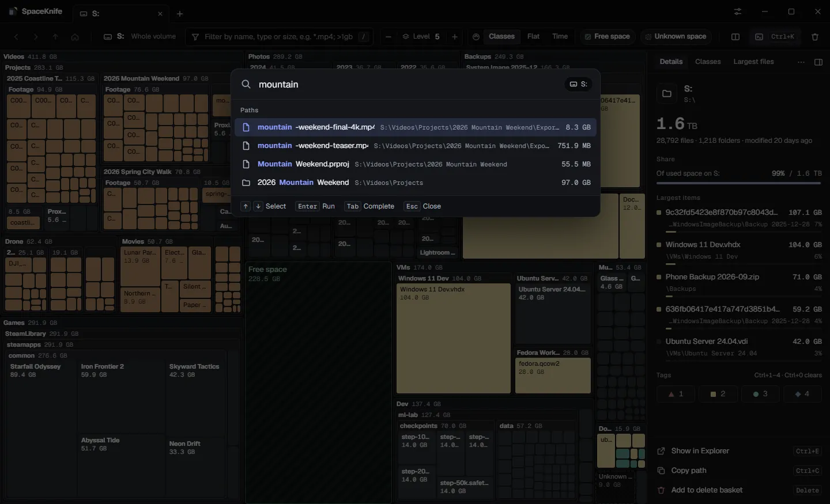Viewport: 830px width, 504px height.
Task: Switch coloring mode to Flat
Action: pyautogui.click(x=534, y=37)
